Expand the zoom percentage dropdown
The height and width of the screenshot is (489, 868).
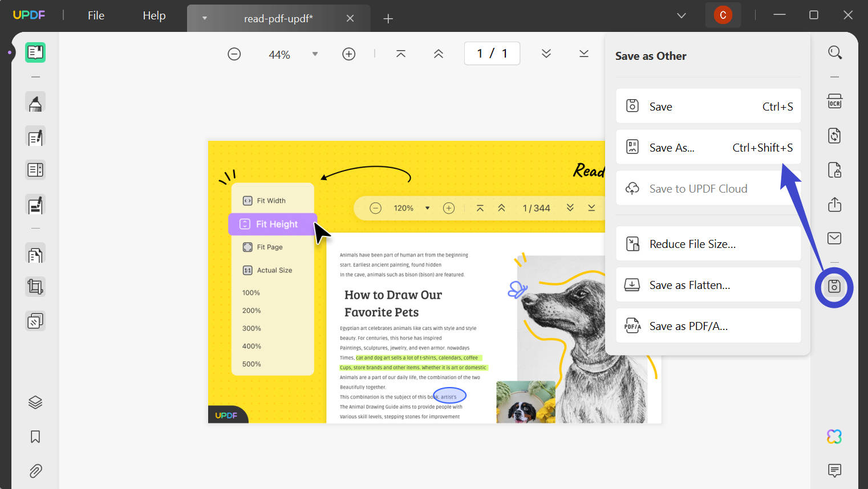(315, 54)
